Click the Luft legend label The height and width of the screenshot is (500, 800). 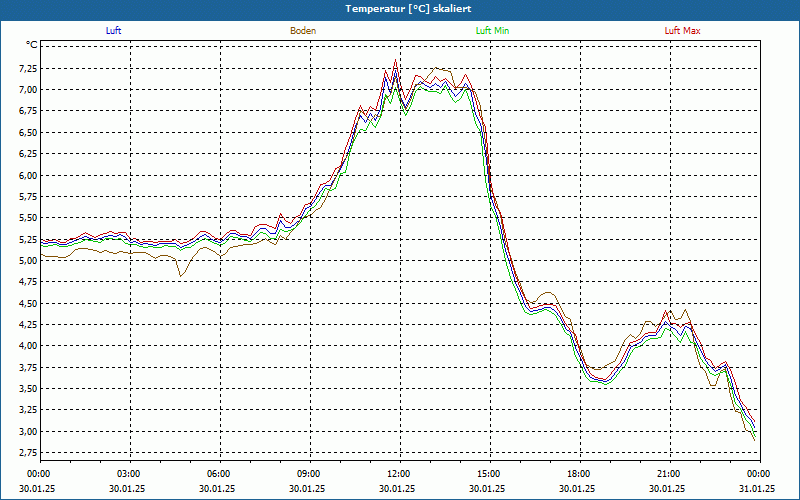[x=113, y=31]
